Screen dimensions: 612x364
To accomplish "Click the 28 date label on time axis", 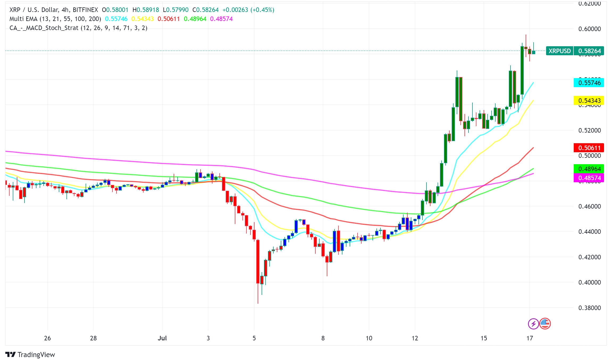I will (x=93, y=338).
